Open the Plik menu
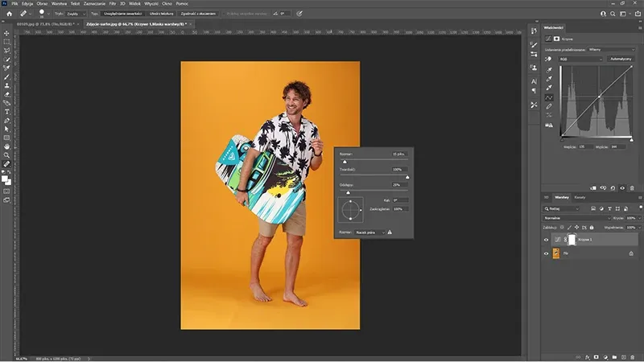 [14, 3]
